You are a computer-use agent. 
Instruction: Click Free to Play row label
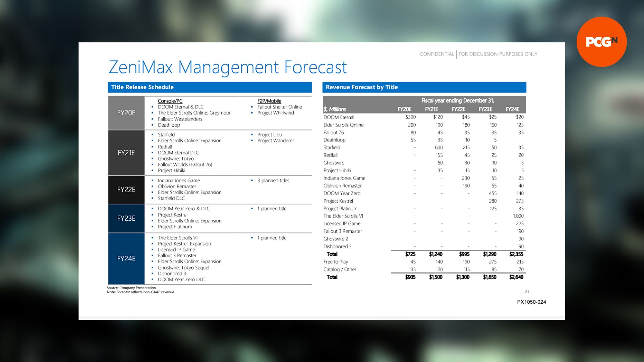(x=336, y=262)
